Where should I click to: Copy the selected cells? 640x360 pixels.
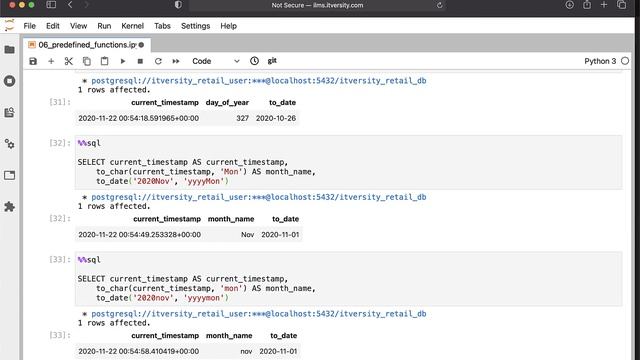[x=87, y=61]
